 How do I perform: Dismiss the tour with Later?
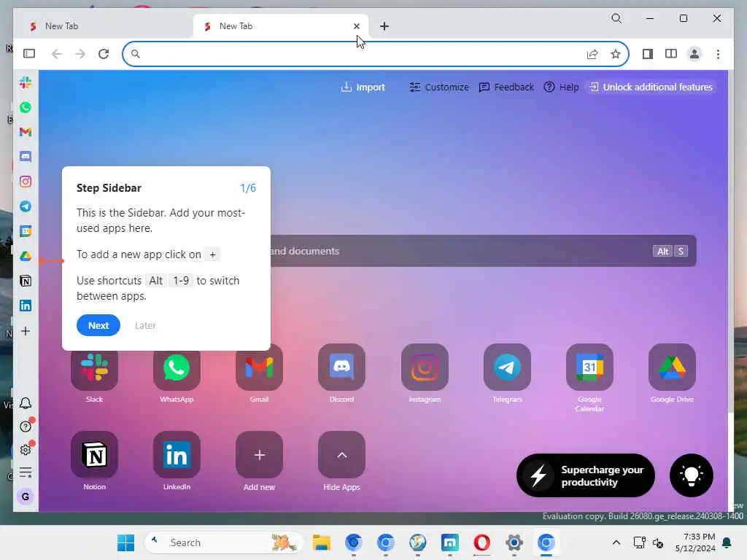click(x=145, y=325)
